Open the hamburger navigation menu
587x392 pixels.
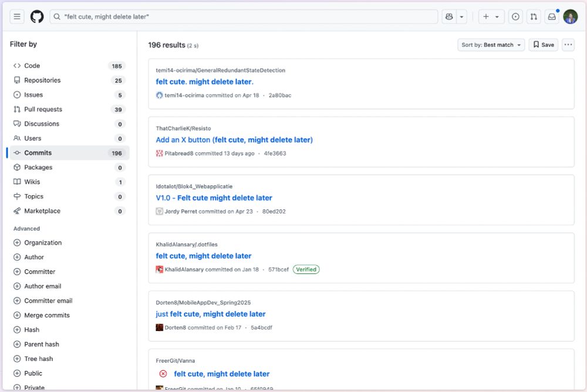(x=17, y=16)
